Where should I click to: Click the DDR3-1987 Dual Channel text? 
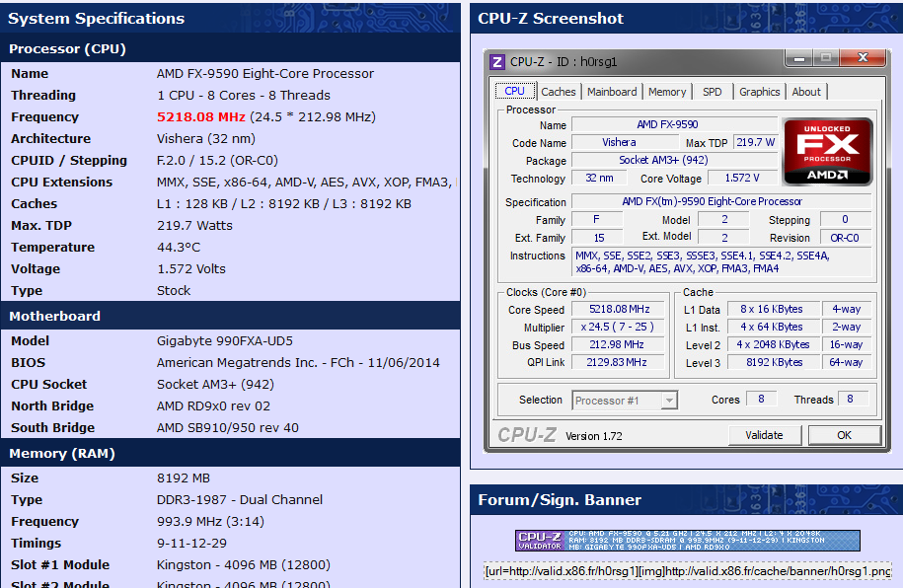pyautogui.click(x=240, y=500)
